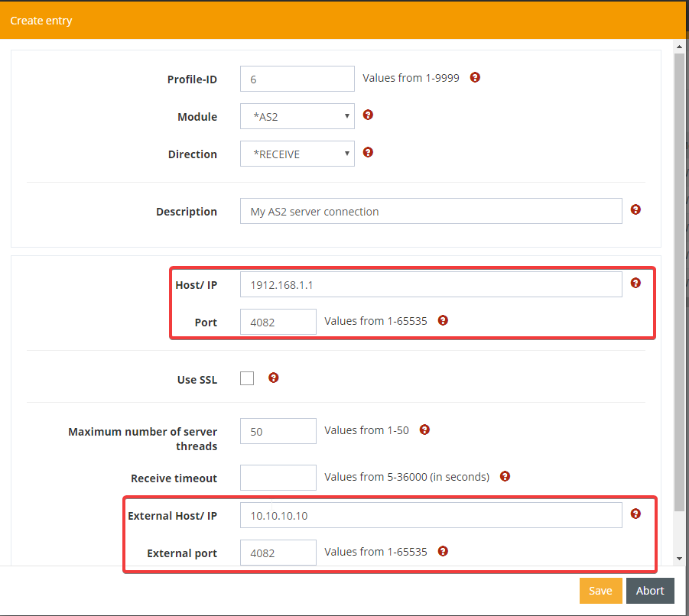Expand the Direction dropdown showing *RECEIVE
This screenshot has width=689, height=616.
click(x=297, y=154)
